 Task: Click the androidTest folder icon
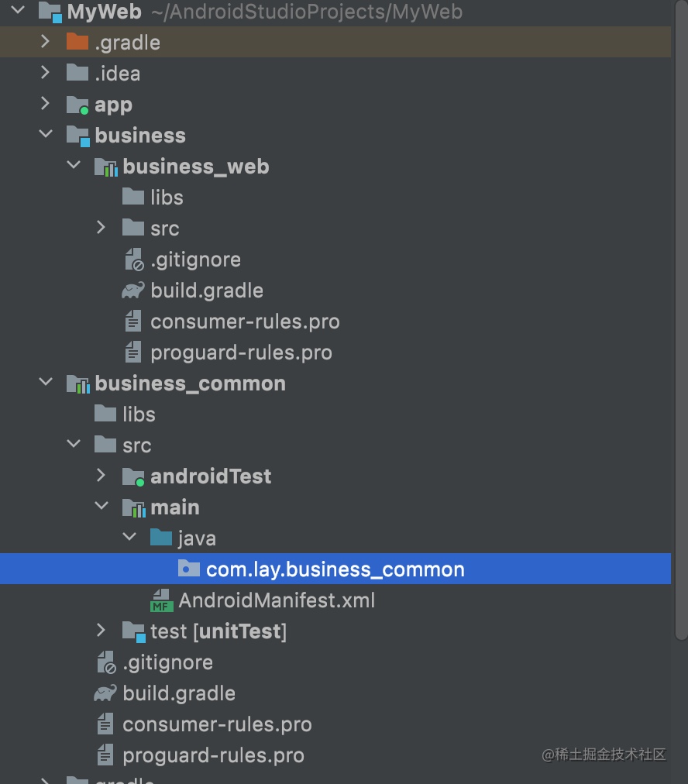[x=133, y=476]
